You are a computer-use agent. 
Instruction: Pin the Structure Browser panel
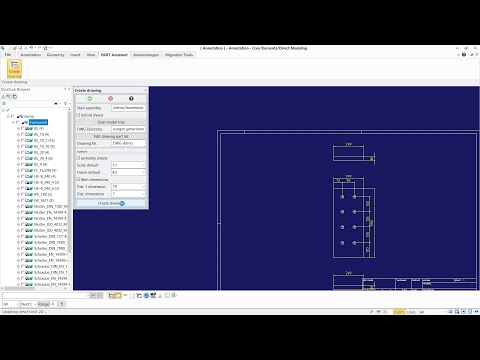(x=65, y=89)
